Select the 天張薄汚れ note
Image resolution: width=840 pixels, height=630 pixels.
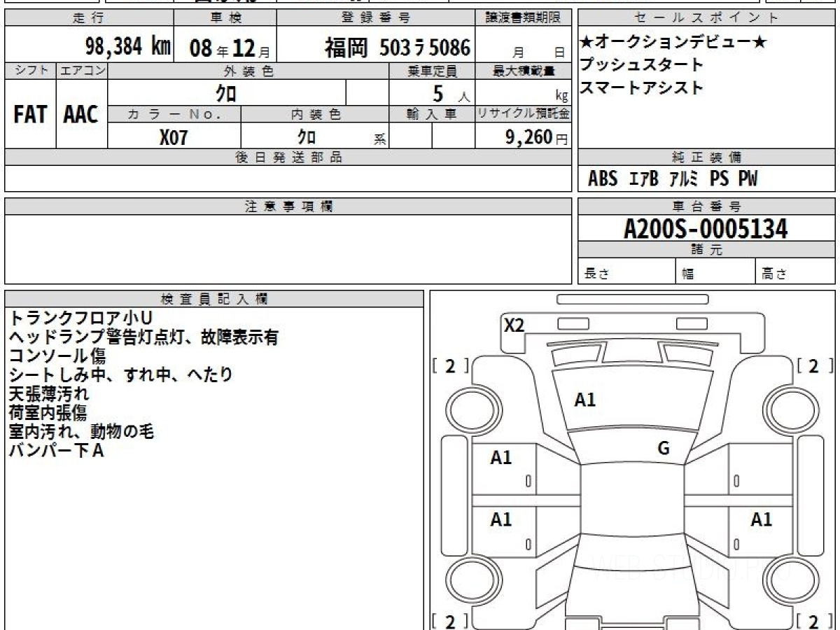(x=49, y=394)
